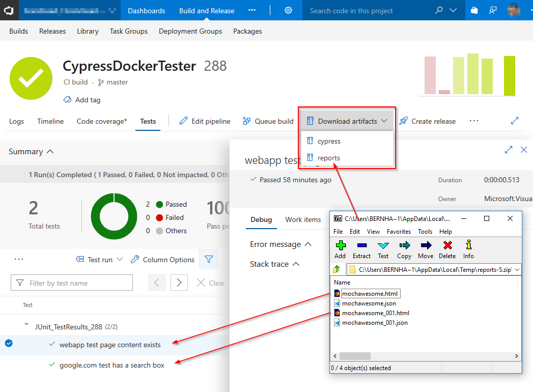Go to Dashboards hub
This screenshot has height=392, width=533.
146,11
